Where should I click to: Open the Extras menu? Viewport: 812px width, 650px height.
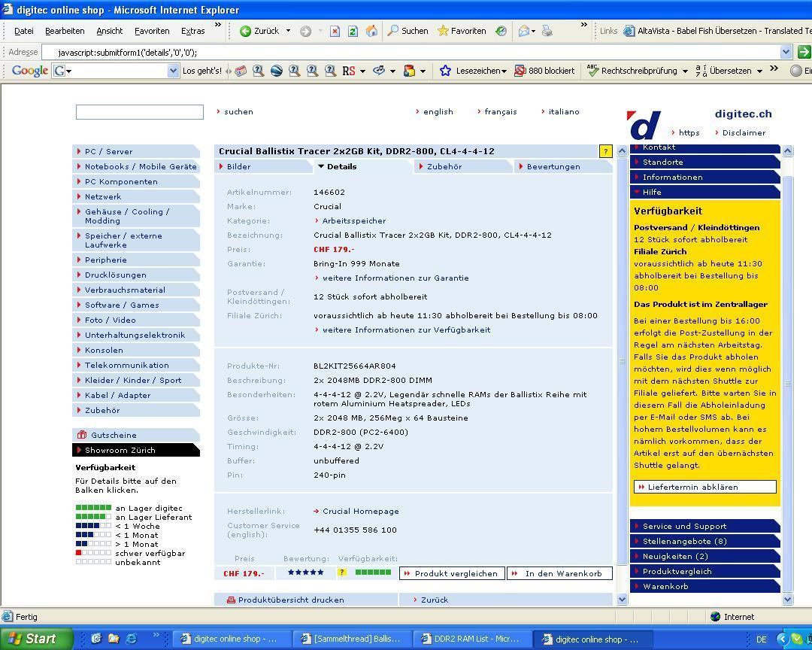193,31
